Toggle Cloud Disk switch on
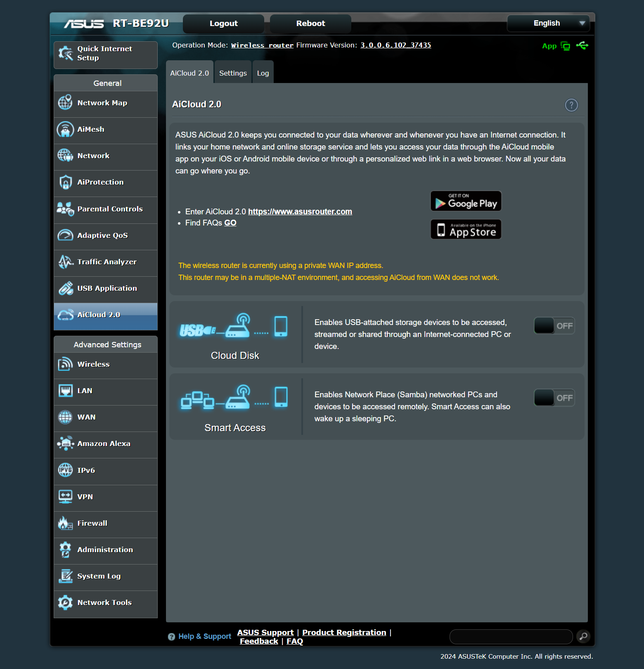644x669 pixels. click(554, 326)
